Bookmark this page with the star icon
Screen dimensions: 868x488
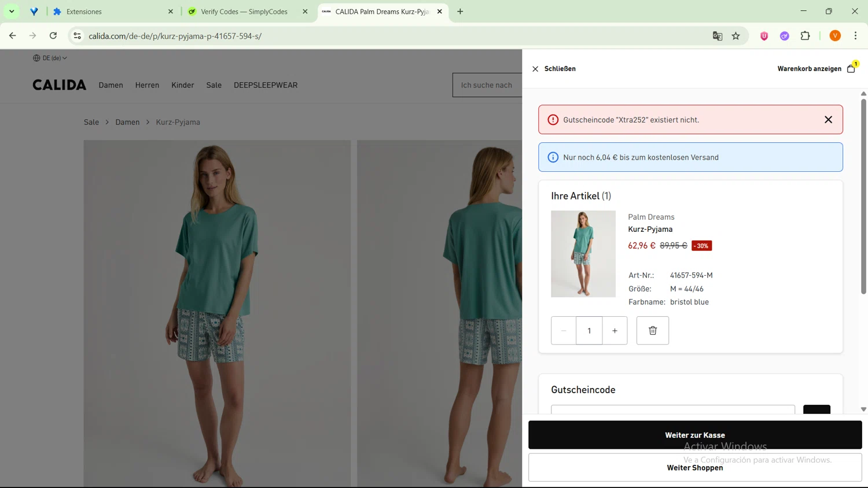pos(736,36)
